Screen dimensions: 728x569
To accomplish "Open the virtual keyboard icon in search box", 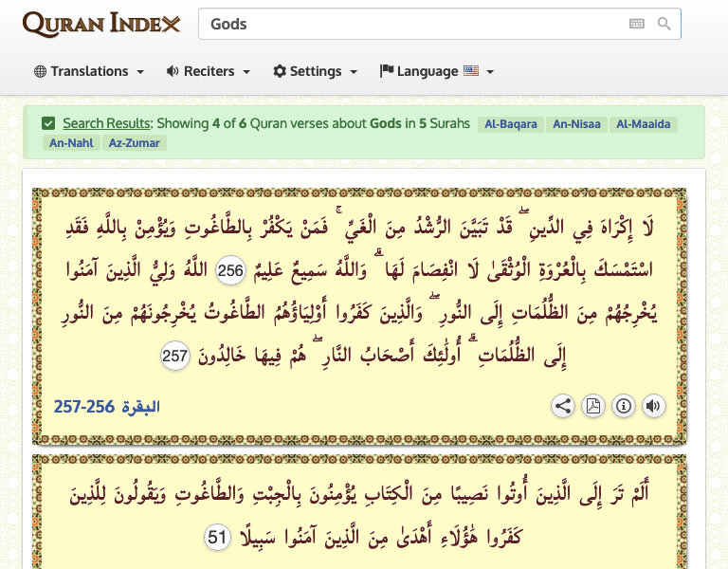I will point(637,24).
